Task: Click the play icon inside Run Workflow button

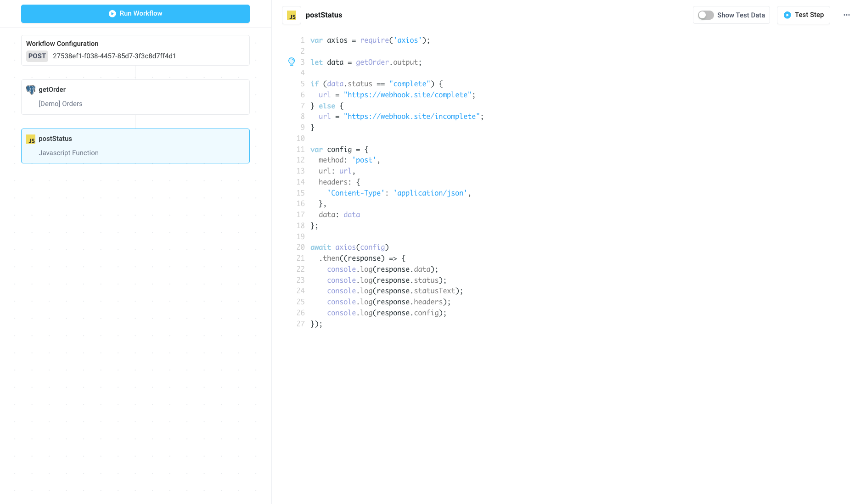Action: pos(112,13)
